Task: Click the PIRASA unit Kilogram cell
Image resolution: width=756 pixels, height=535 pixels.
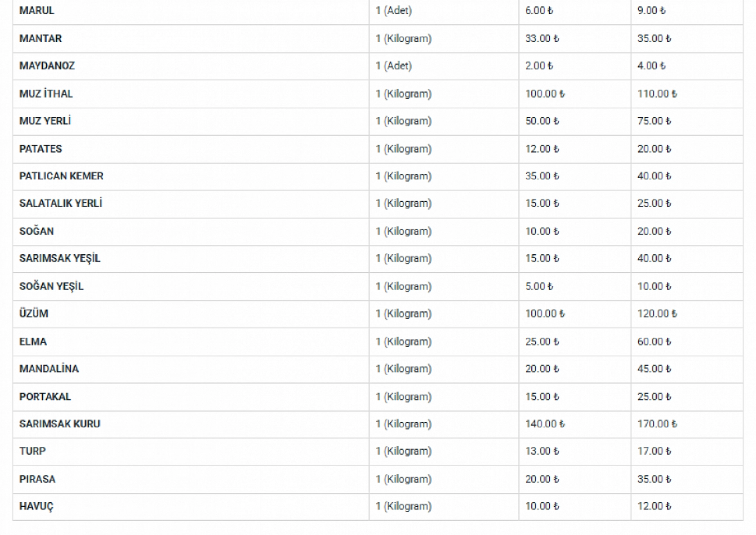Action: [403, 479]
